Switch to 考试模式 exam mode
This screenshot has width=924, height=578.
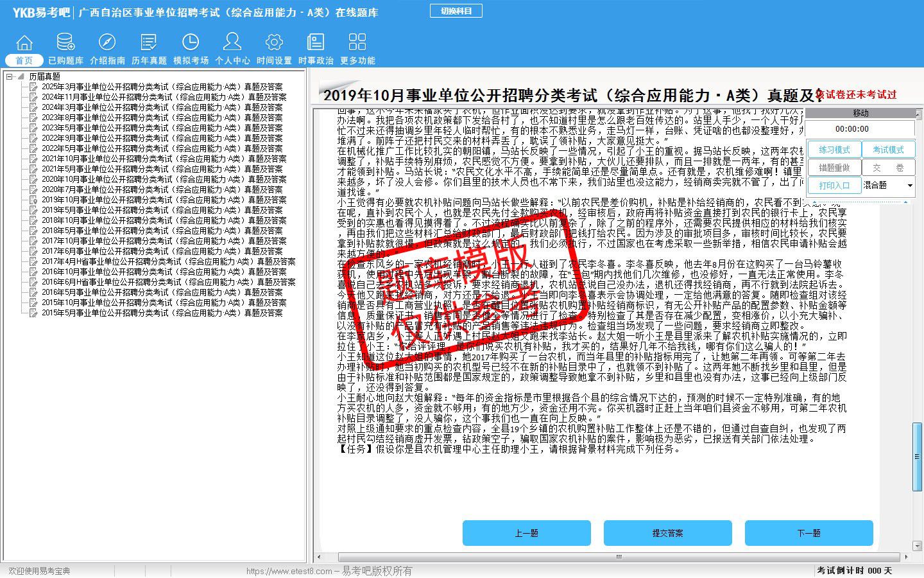click(x=888, y=150)
